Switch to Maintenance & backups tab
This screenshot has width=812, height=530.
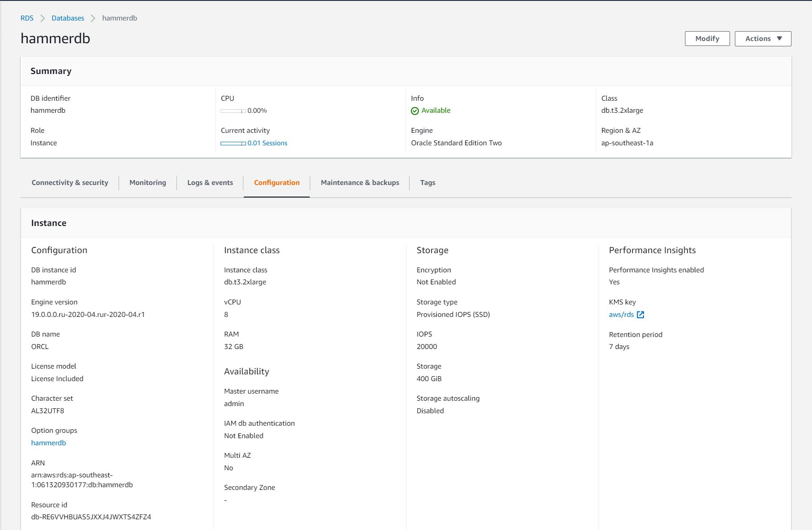pyautogui.click(x=360, y=183)
